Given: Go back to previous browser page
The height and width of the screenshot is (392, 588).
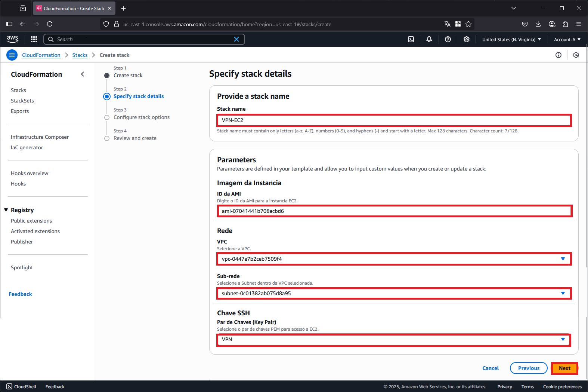Looking at the screenshot, I should coord(23,24).
